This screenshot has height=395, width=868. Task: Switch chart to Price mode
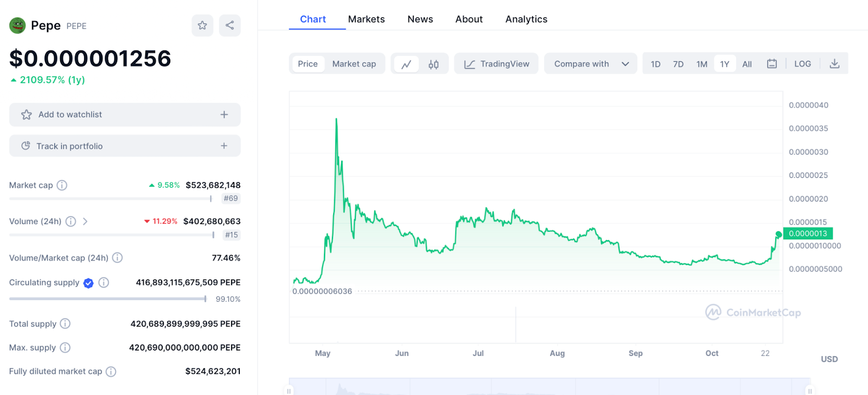click(308, 64)
